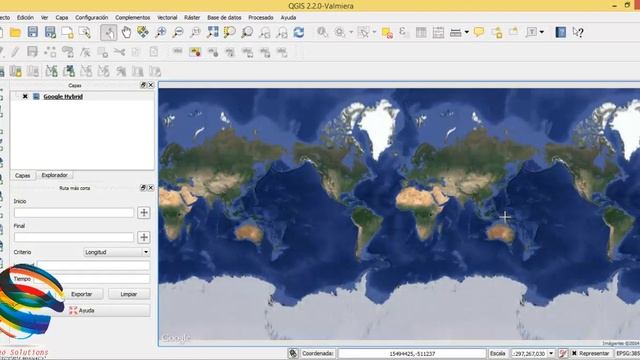Open the Capa menu

(62, 18)
